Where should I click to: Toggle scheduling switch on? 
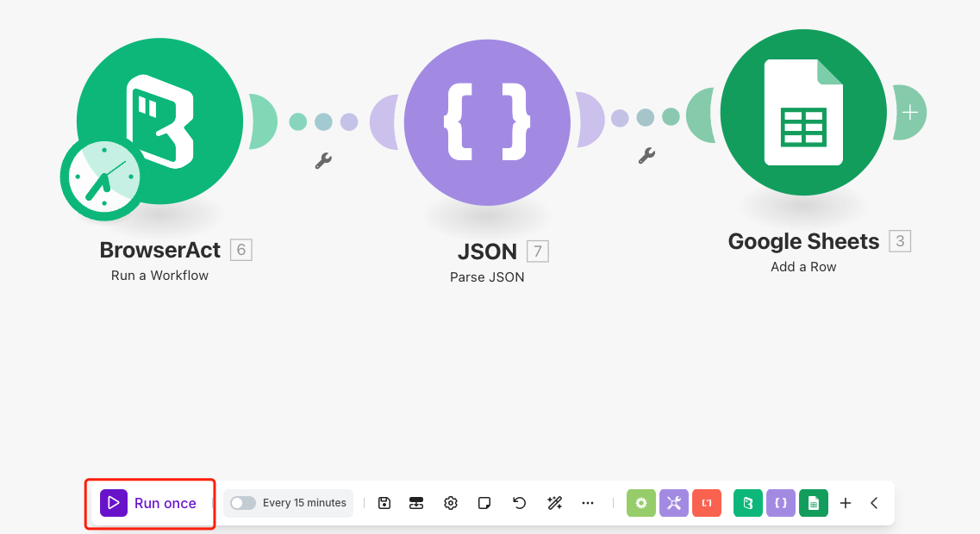tap(242, 503)
